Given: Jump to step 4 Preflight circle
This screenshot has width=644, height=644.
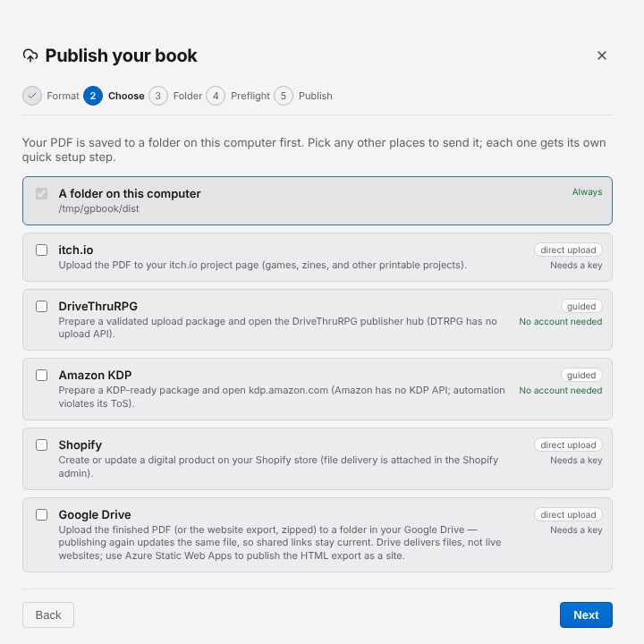Looking at the screenshot, I should tap(216, 96).
